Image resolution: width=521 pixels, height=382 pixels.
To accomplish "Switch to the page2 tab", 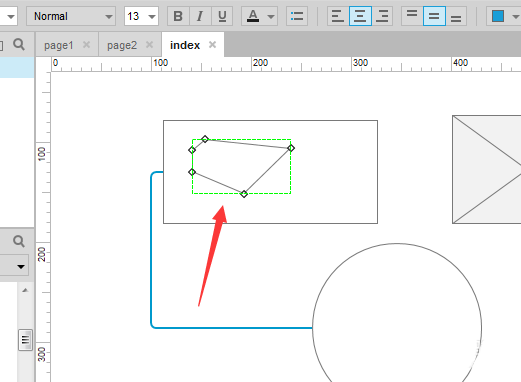I will [122, 45].
